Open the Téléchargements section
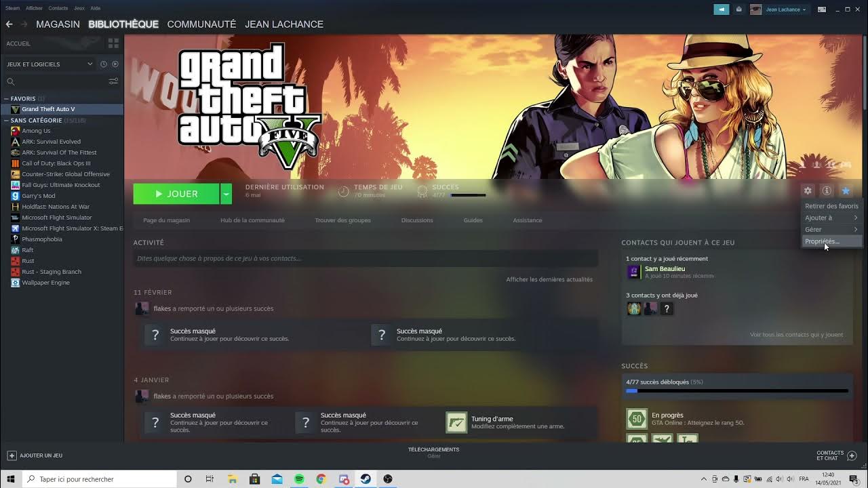The image size is (868, 488). pos(434,452)
